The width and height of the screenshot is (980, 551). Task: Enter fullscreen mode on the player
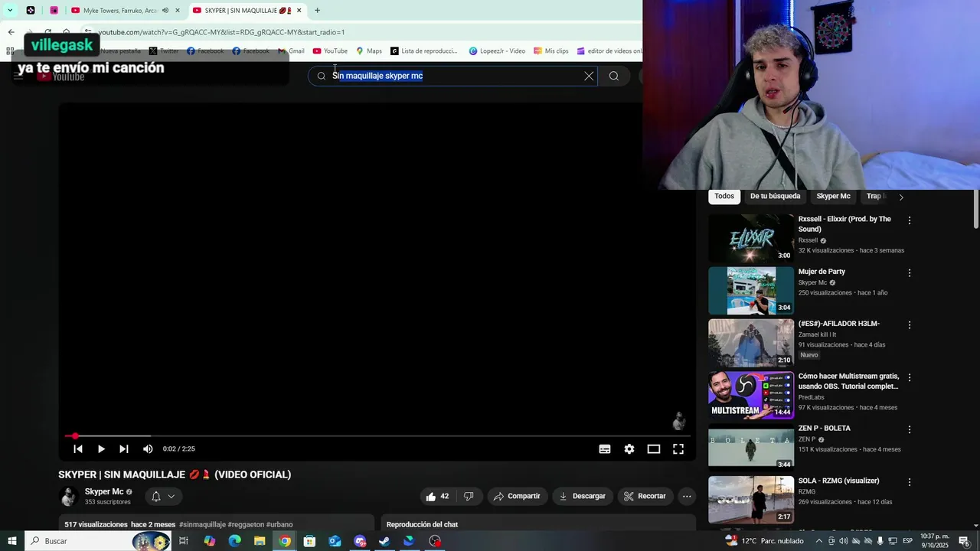pyautogui.click(x=678, y=449)
